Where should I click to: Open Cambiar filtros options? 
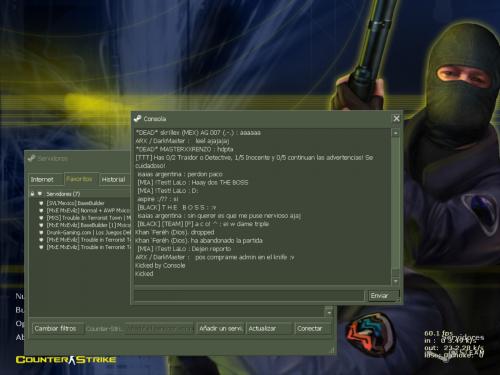pyautogui.click(x=58, y=329)
